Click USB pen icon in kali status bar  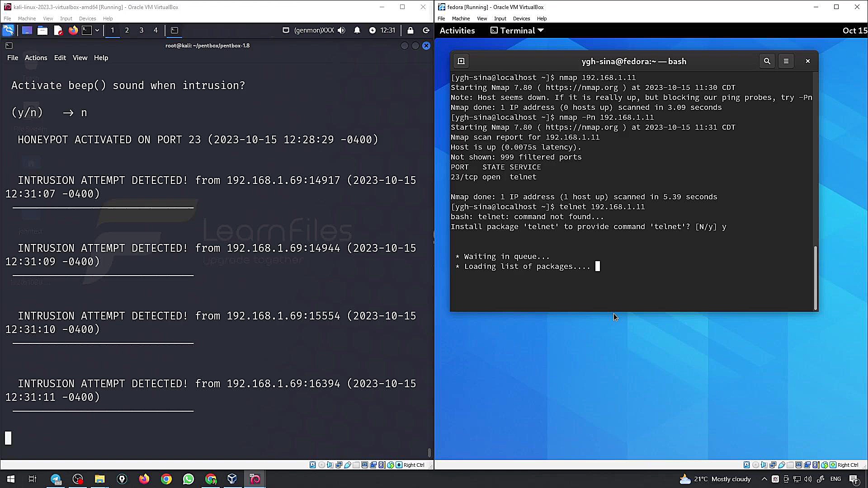(348, 465)
